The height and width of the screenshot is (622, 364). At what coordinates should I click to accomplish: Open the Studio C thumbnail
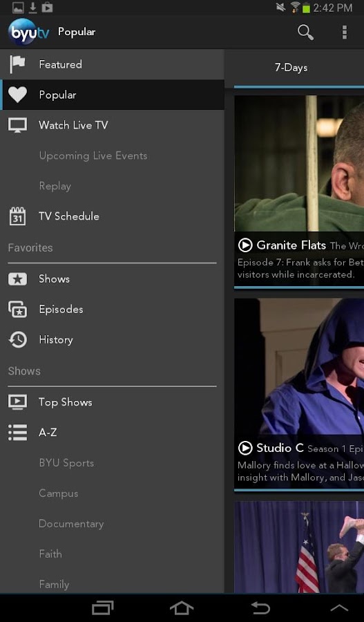click(x=299, y=366)
